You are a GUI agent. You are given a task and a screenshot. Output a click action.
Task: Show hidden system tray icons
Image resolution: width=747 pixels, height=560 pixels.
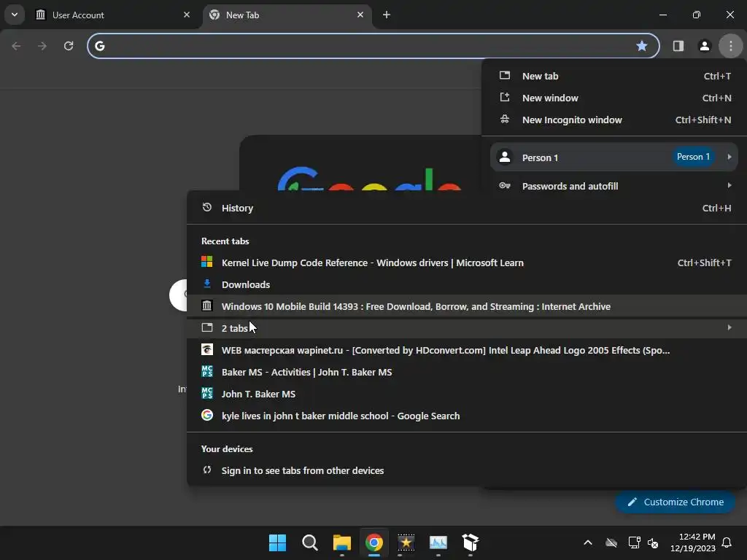tap(588, 542)
